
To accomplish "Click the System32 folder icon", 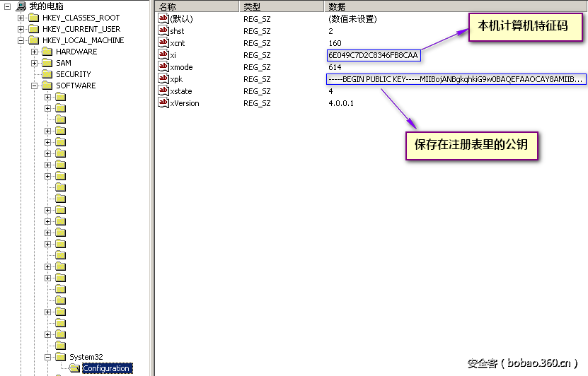I will coord(61,356).
